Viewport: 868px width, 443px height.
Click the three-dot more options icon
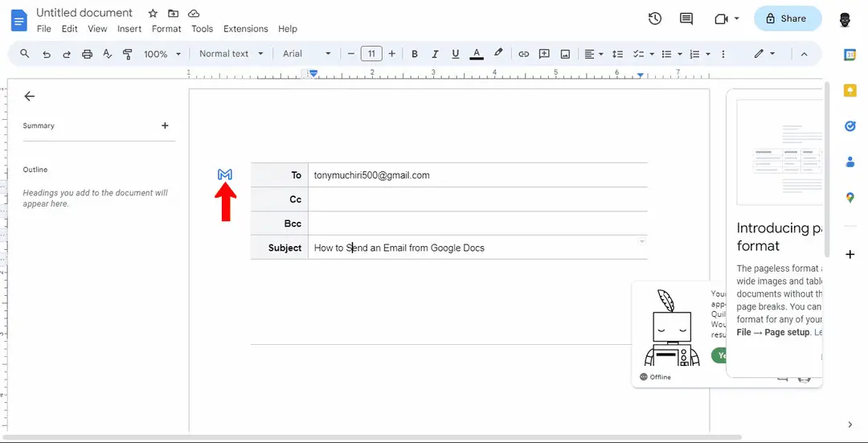723,54
